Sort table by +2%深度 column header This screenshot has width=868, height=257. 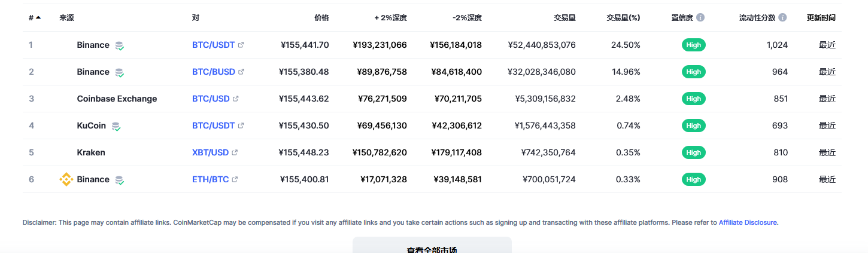click(391, 18)
